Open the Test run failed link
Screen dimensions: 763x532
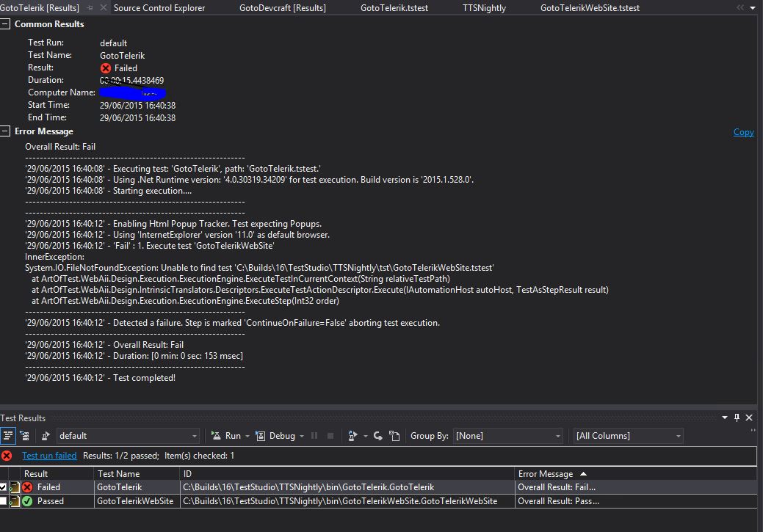tap(49, 456)
